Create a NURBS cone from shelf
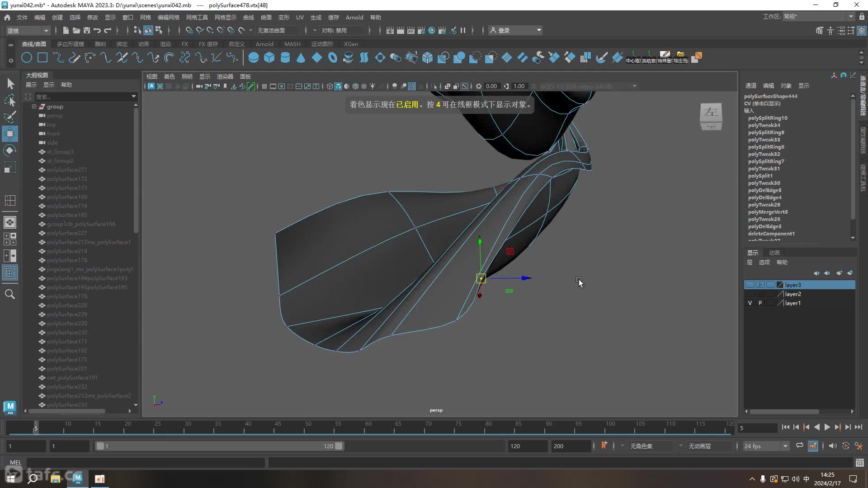 click(301, 58)
